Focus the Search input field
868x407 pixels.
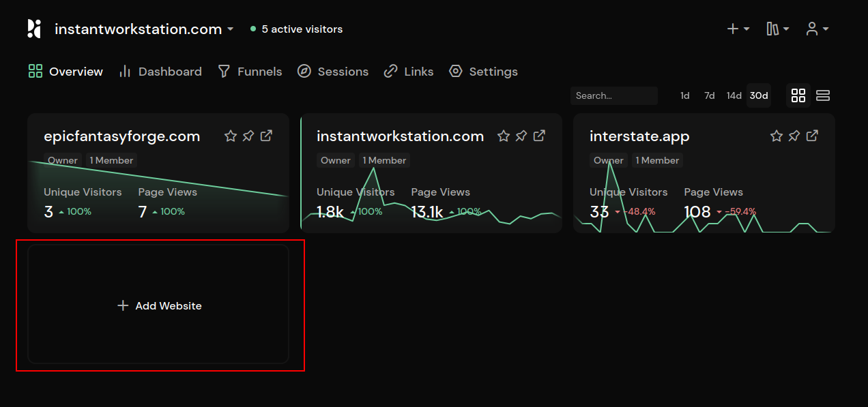point(614,95)
